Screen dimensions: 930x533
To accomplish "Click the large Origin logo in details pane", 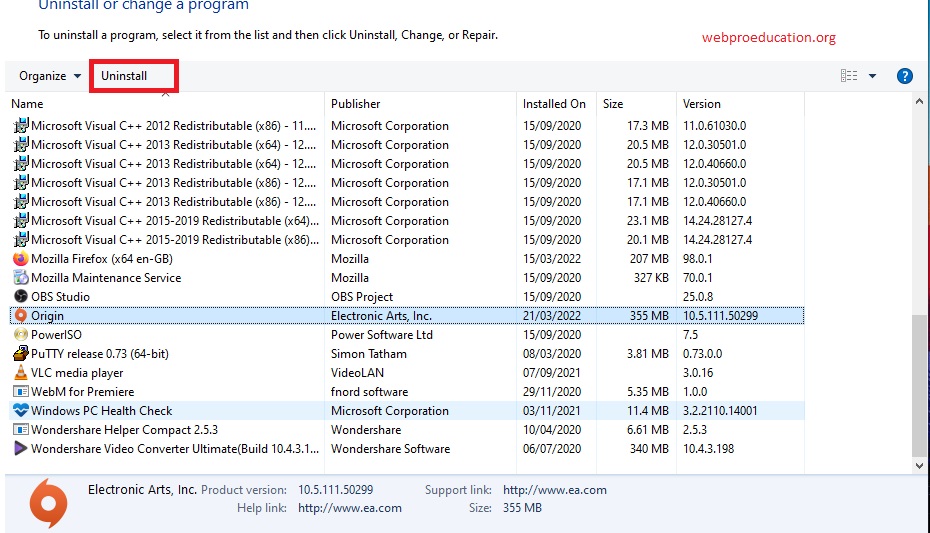I will [x=48, y=503].
